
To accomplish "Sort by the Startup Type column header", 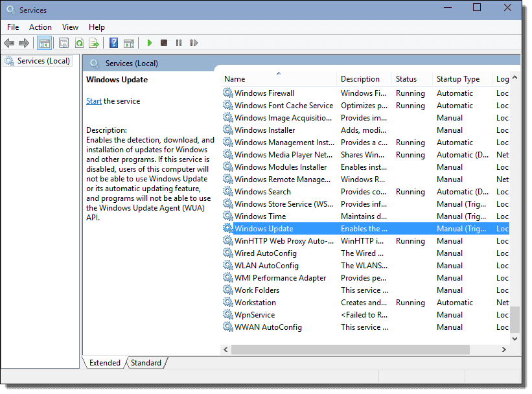I will tap(458, 79).
